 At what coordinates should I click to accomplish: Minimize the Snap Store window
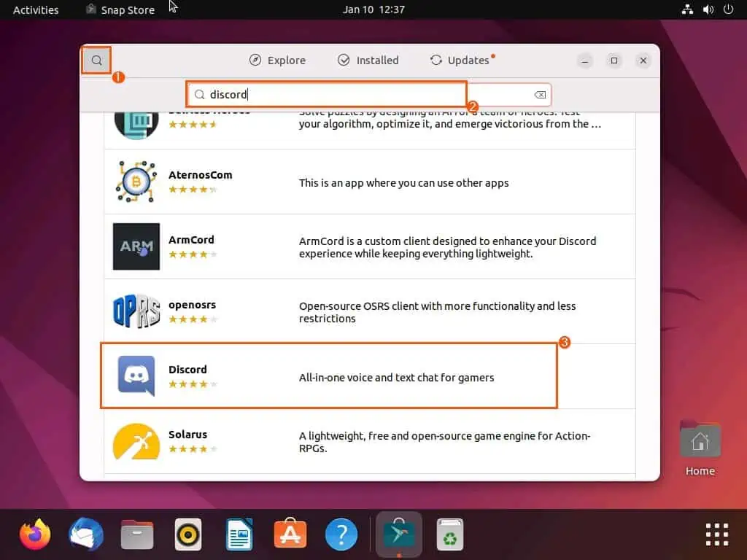click(x=585, y=61)
